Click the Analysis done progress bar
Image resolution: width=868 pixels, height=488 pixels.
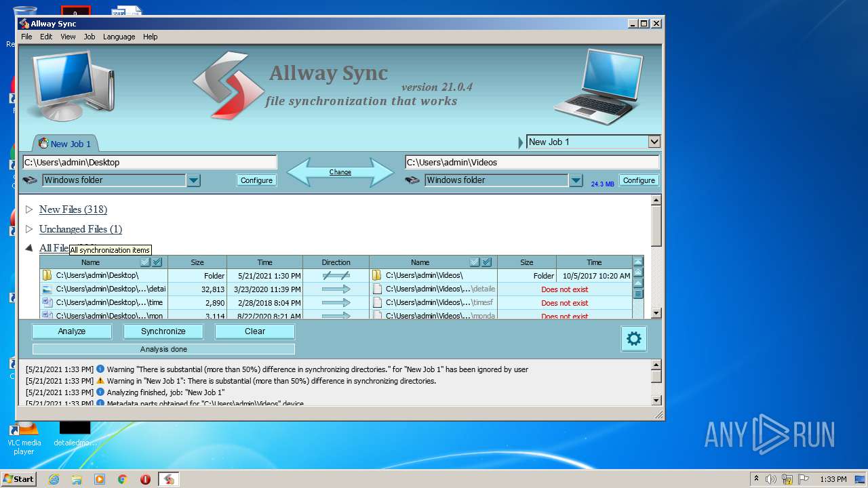pos(163,349)
